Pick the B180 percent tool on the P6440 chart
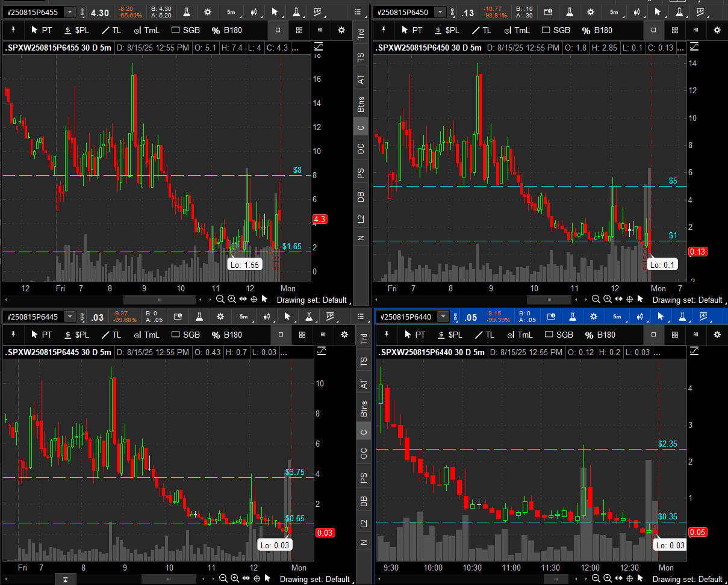The width and height of the screenshot is (728, 585). click(599, 335)
